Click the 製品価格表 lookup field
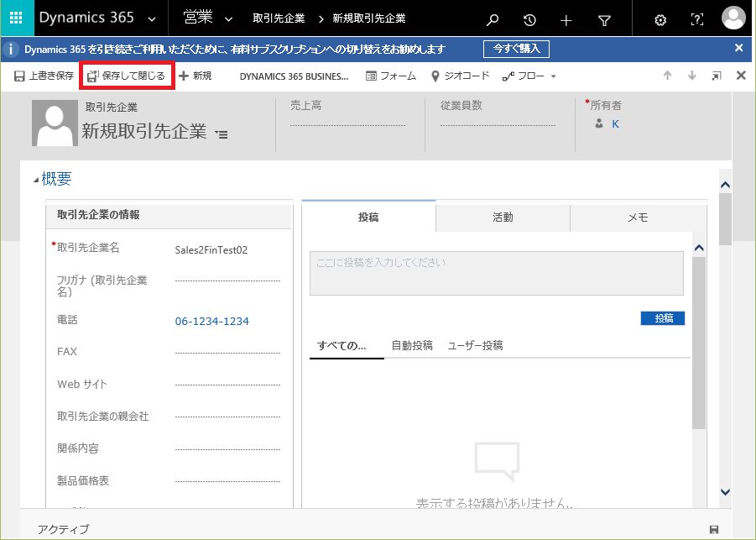Screen dimensions: 756x540 (x=227, y=481)
